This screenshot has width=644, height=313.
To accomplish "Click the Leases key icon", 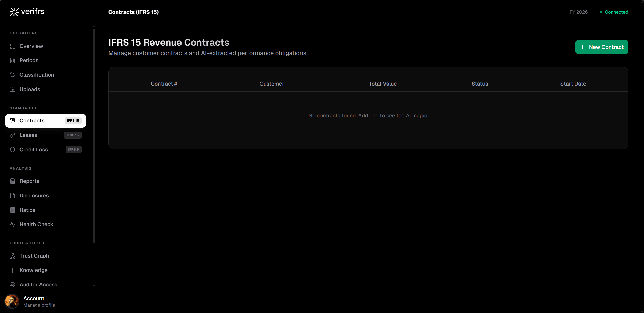I will pos(13,135).
